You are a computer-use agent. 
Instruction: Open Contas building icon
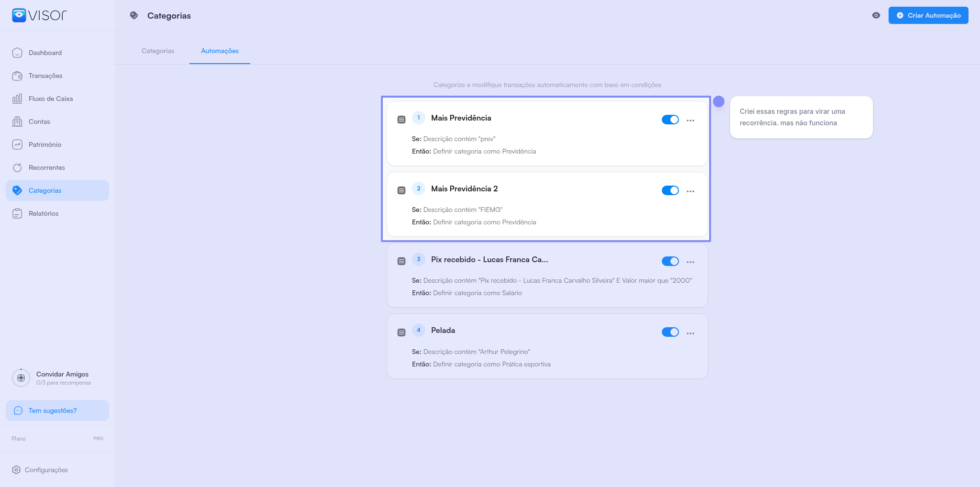(x=17, y=122)
